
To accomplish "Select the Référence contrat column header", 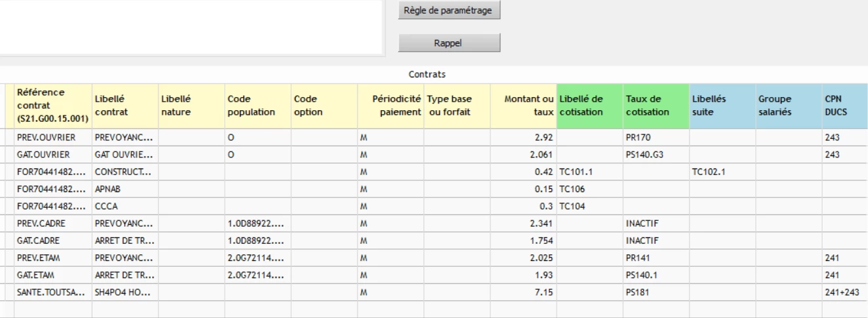I will [52, 106].
